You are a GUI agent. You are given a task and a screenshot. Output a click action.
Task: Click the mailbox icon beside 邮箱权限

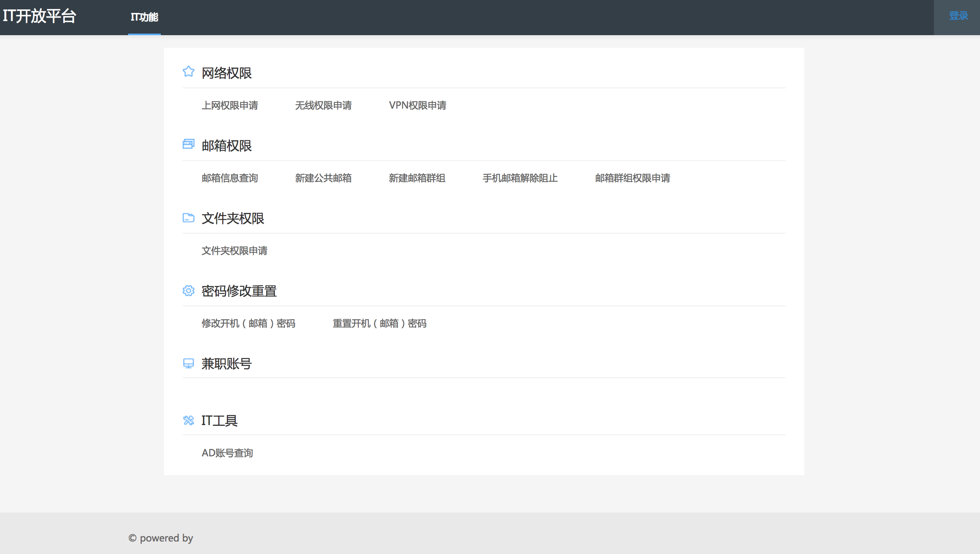tap(188, 144)
